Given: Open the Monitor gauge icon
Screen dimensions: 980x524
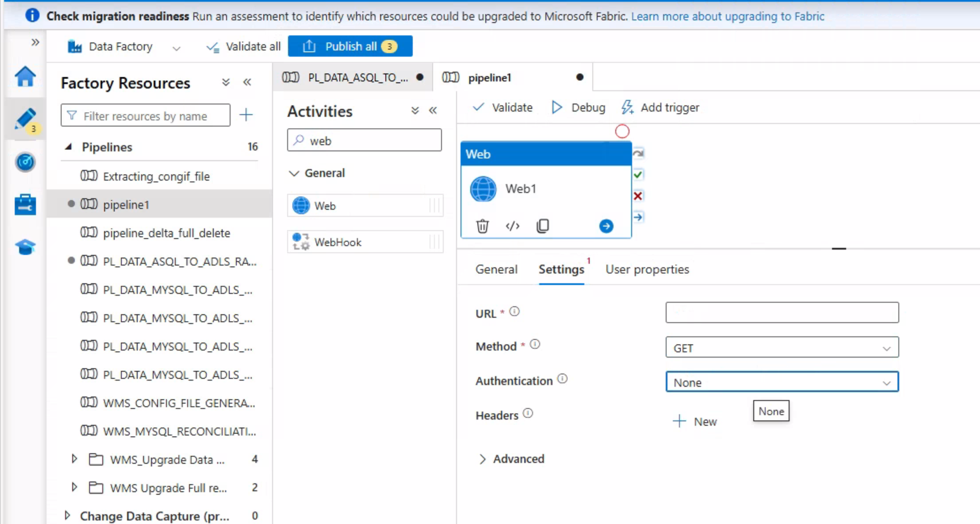Looking at the screenshot, I should [x=25, y=162].
